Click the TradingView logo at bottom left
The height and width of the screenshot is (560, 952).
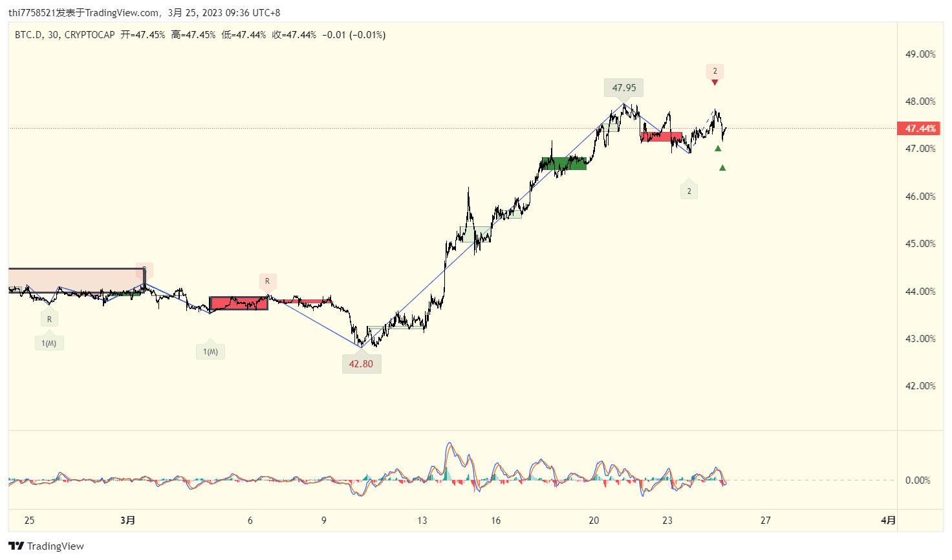[x=47, y=546]
